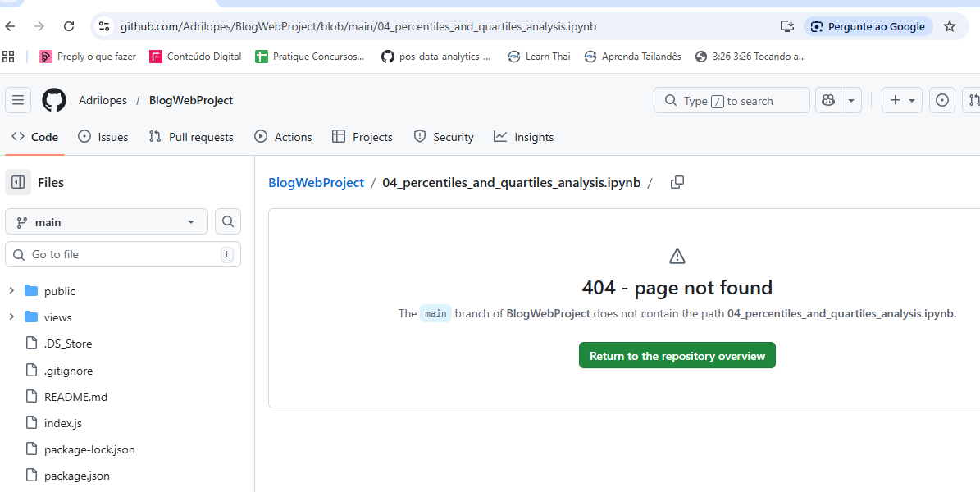
Task: Open the GitHub Copilot chat icon
Action: pos(827,100)
